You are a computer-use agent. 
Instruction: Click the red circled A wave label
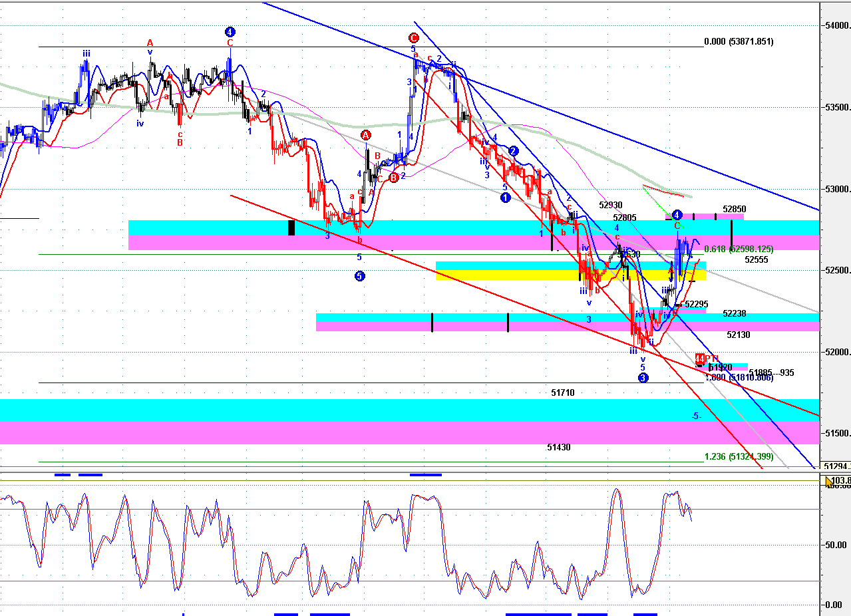[366, 135]
